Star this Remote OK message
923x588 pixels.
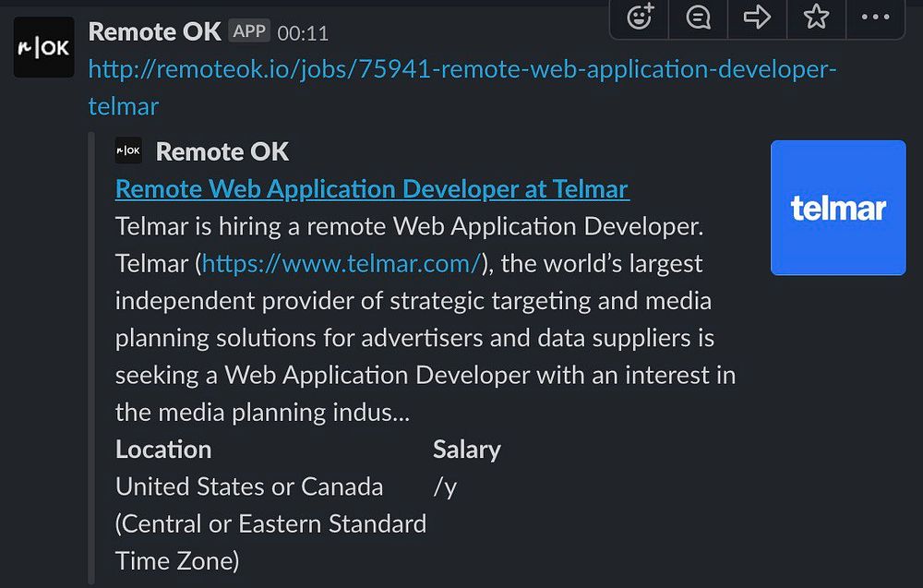coord(816,17)
